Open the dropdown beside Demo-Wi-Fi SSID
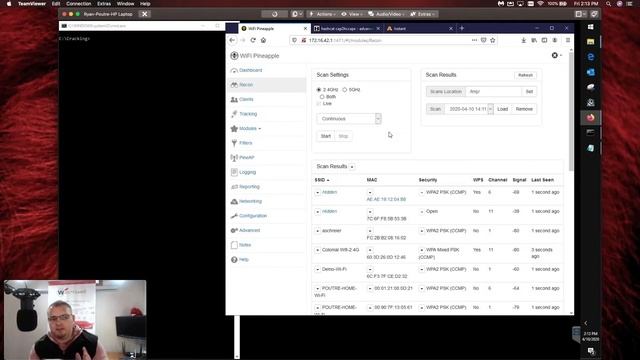Image resolution: width=640 pixels, height=360 pixels. [x=318, y=270]
